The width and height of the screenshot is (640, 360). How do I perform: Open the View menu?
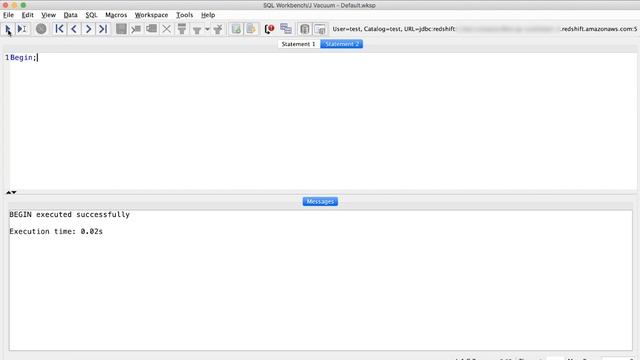pos(49,15)
